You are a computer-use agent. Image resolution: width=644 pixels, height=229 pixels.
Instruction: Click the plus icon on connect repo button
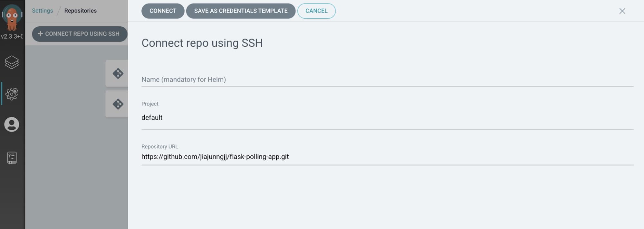point(40,33)
